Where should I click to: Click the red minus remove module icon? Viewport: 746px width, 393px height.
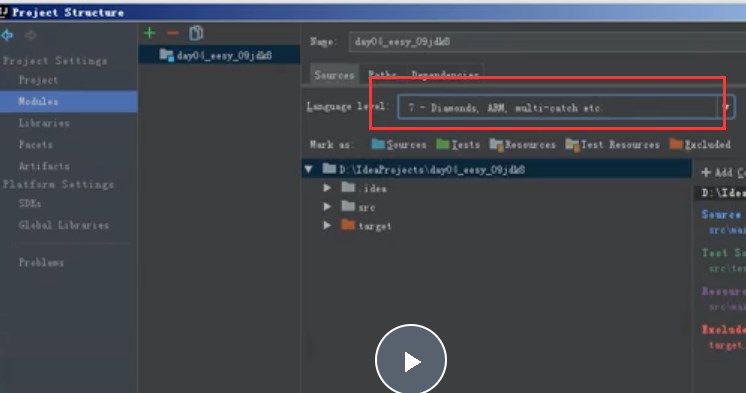173,33
